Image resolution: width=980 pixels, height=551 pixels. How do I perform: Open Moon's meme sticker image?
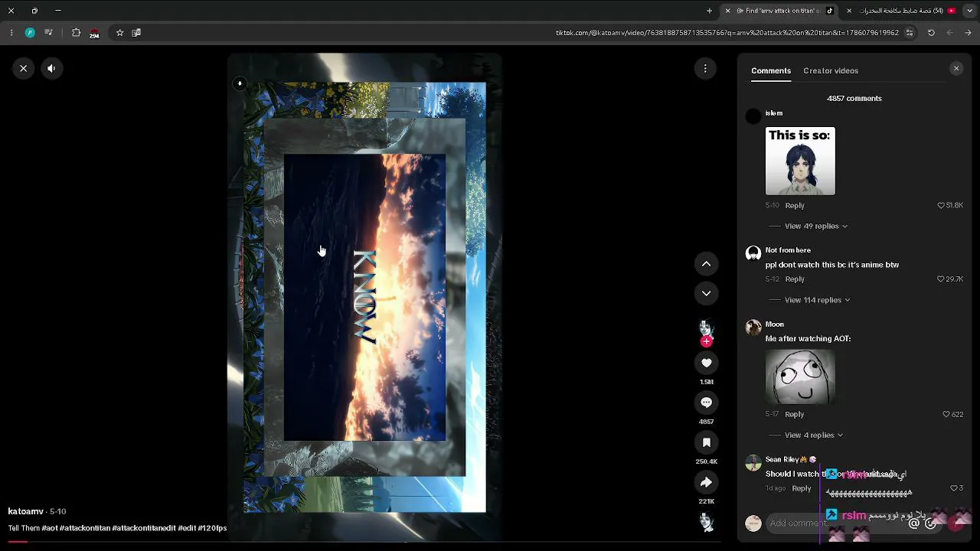800,377
